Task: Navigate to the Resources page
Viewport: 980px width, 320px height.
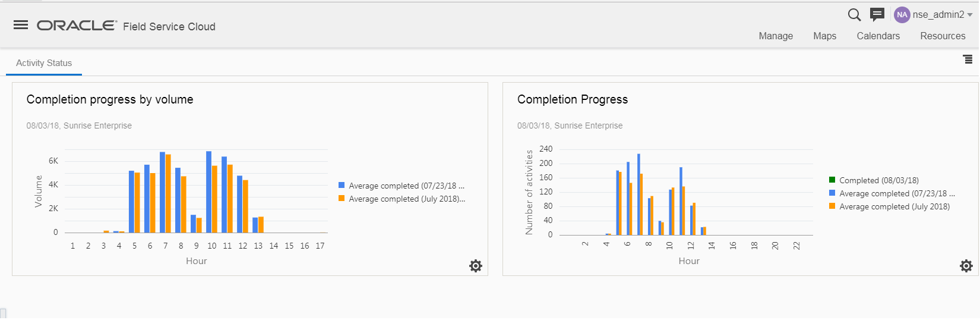Action: [x=943, y=36]
